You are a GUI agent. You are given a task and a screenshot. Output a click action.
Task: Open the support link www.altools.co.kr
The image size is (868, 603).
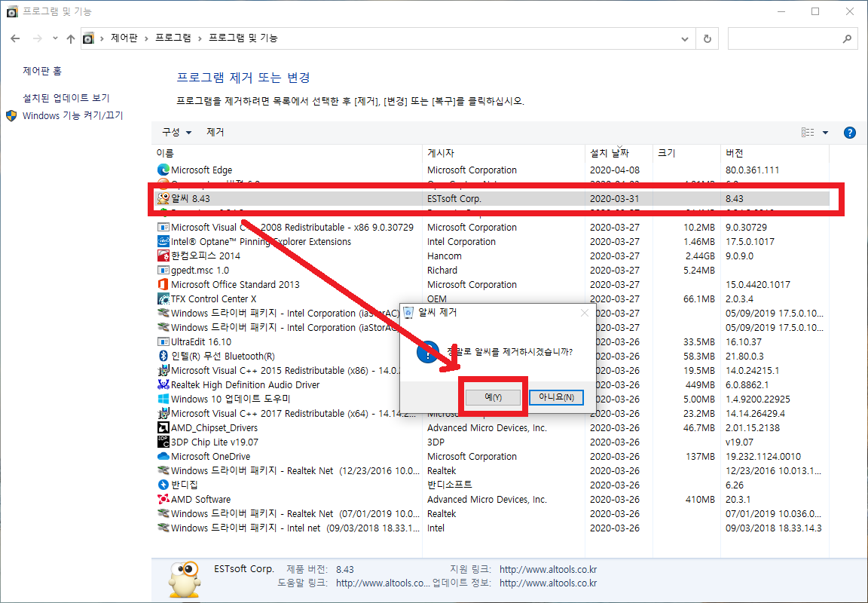coord(548,569)
